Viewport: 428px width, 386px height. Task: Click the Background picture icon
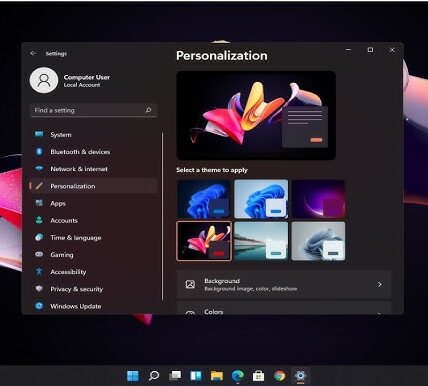(190, 284)
